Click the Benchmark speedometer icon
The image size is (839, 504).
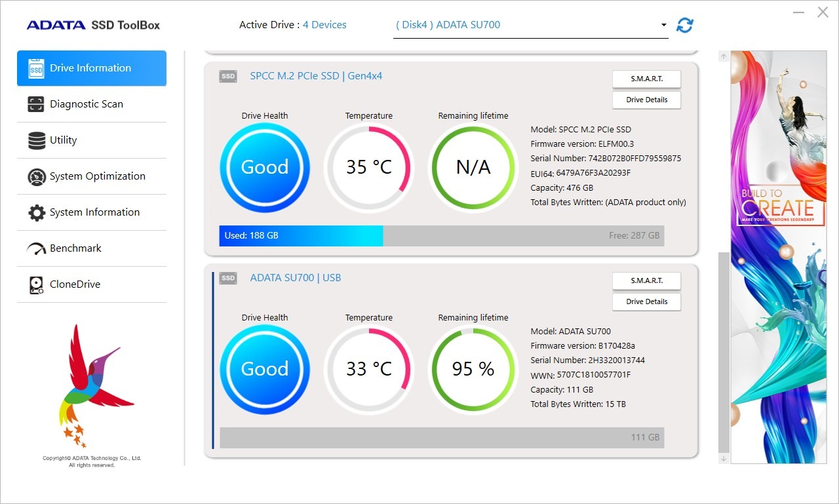coord(36,249)
